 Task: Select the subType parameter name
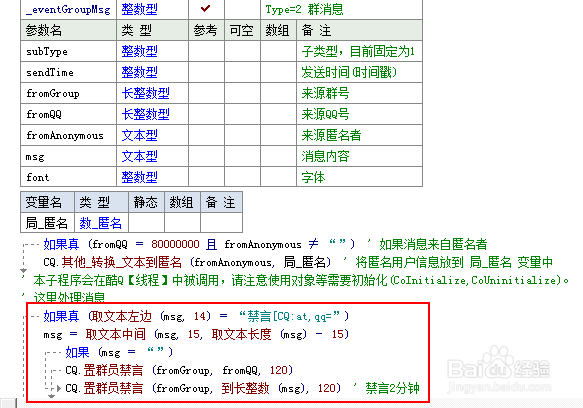coord(47,51)
